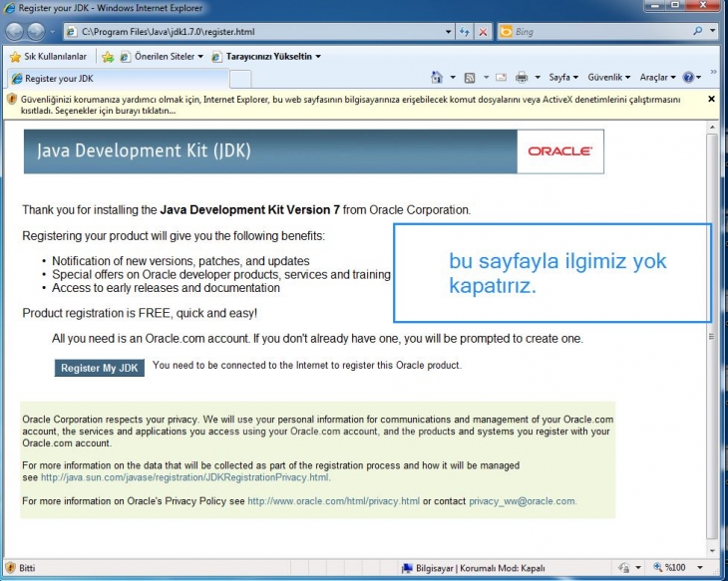Screen dimensions: 728x581
Task: Click the RSS feeds icon
Action: click(470, 77)
